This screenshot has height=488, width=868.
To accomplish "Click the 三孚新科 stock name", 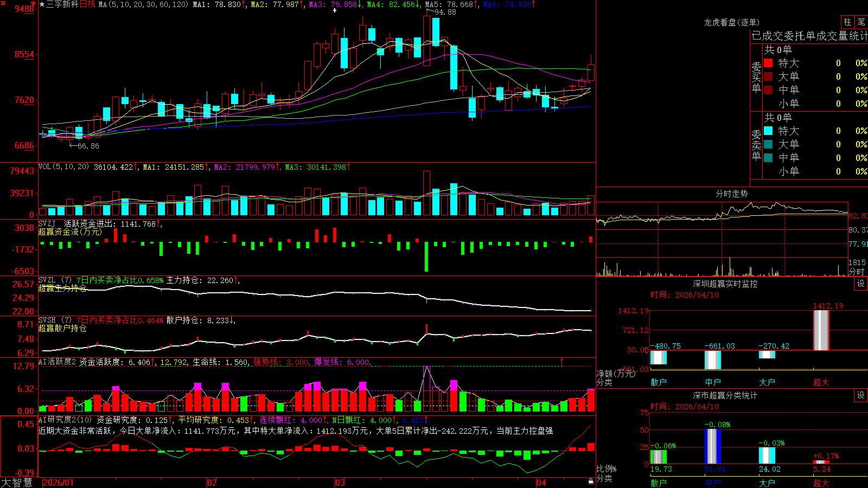I will pyautogui.click(x=62, y=4).
